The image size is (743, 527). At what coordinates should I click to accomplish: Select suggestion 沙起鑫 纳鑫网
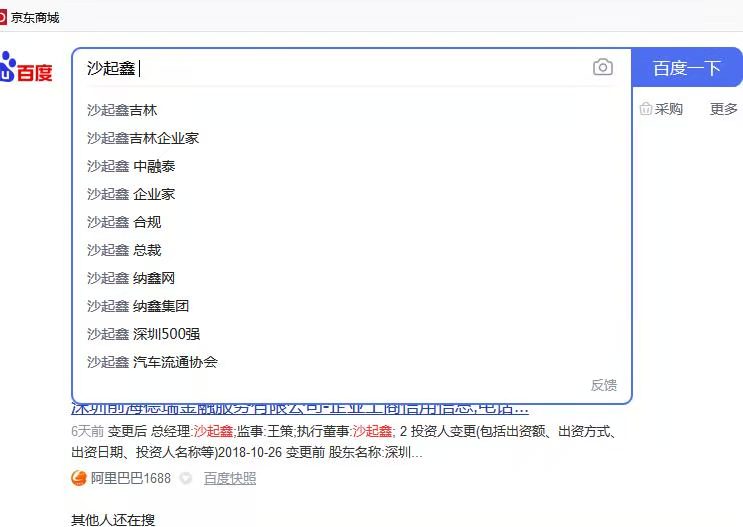click(x=131, y=278)
